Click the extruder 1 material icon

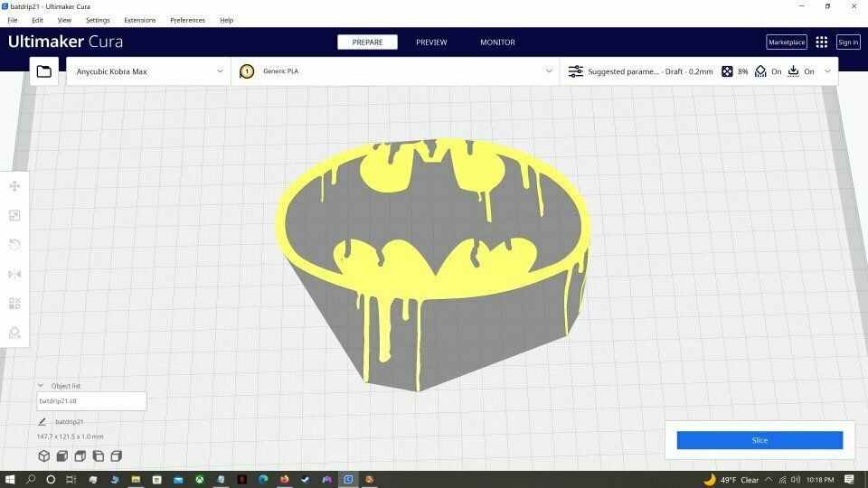tap(247, 71)
